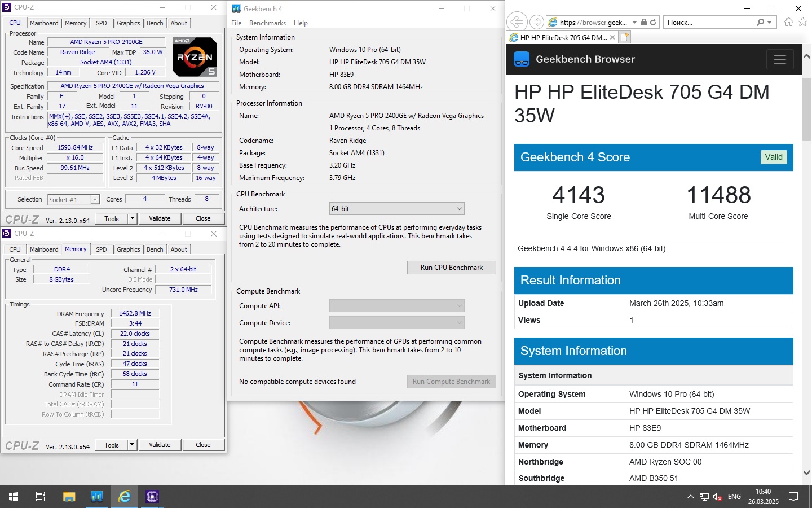Click the browser address bar URL

pos(593,23)
